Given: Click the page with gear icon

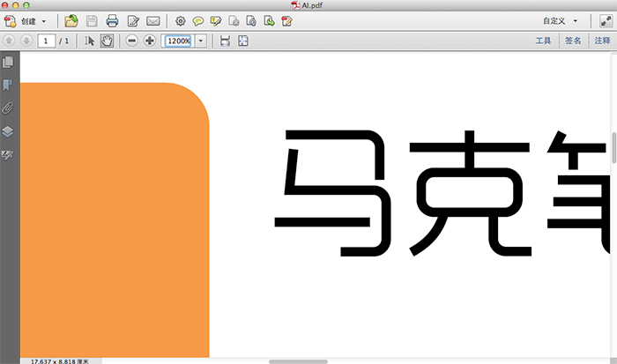Looking at the screenshot, I should pyautogui.click(x=251, y=21).
